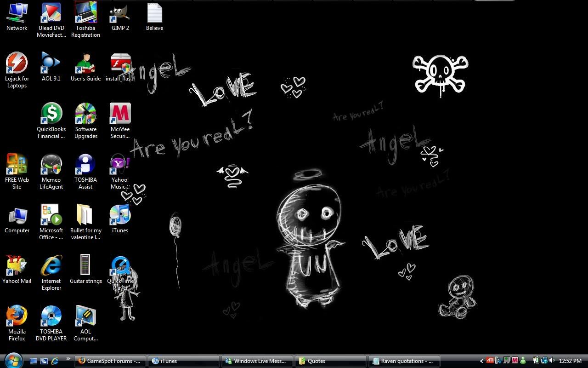This screenshot has width=588, height=368.
Task: Open the TOSHIBA Assist shortcut
Action: (85, 172)
